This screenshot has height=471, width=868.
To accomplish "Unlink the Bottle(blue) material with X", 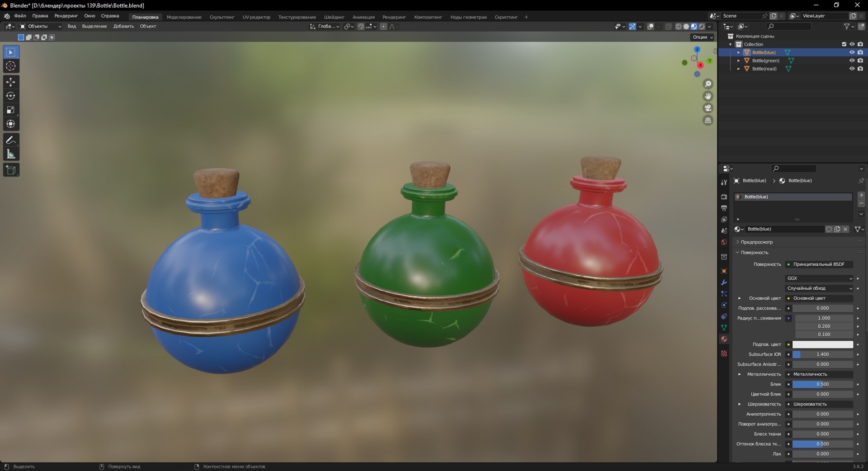I will (x=845, y=229).
